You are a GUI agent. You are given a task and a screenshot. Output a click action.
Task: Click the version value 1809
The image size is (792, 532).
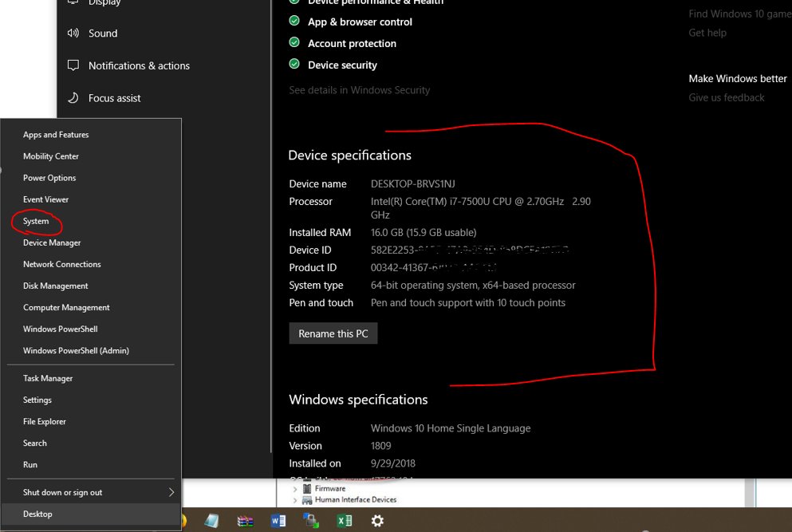coord(381,446)
